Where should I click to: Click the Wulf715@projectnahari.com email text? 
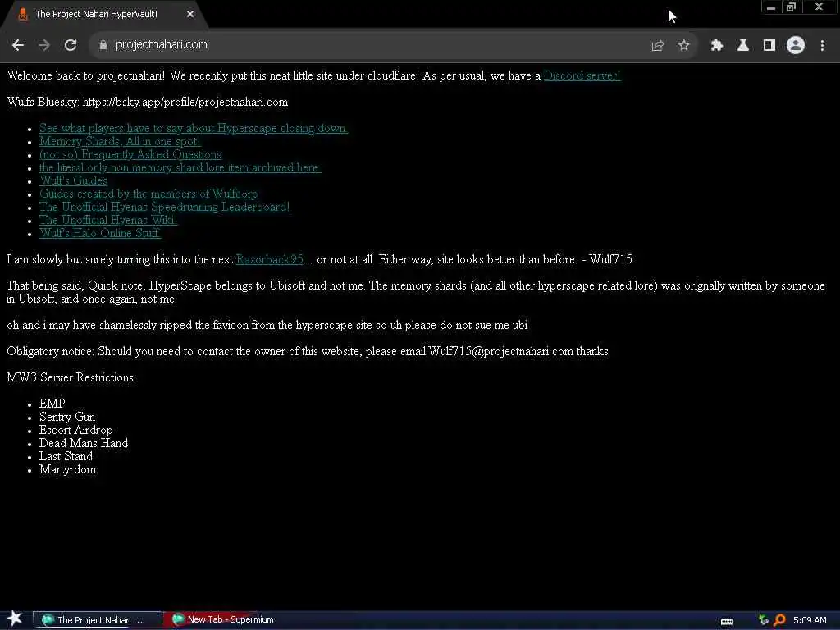501,351
